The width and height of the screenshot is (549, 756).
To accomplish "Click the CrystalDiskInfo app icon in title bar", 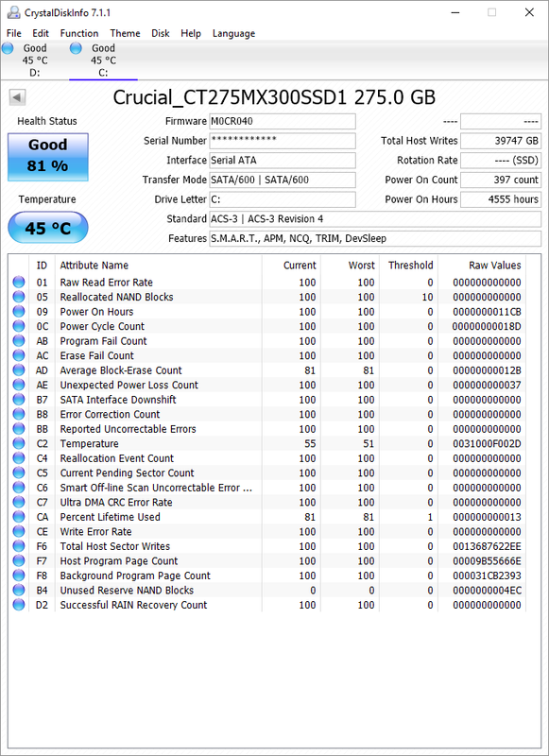I will (x=13, y=12).
